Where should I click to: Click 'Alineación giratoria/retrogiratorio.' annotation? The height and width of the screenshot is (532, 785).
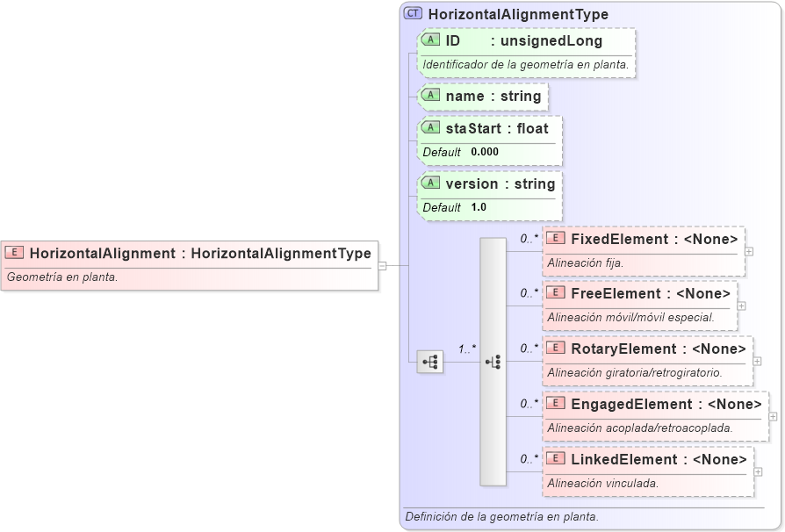635,373
